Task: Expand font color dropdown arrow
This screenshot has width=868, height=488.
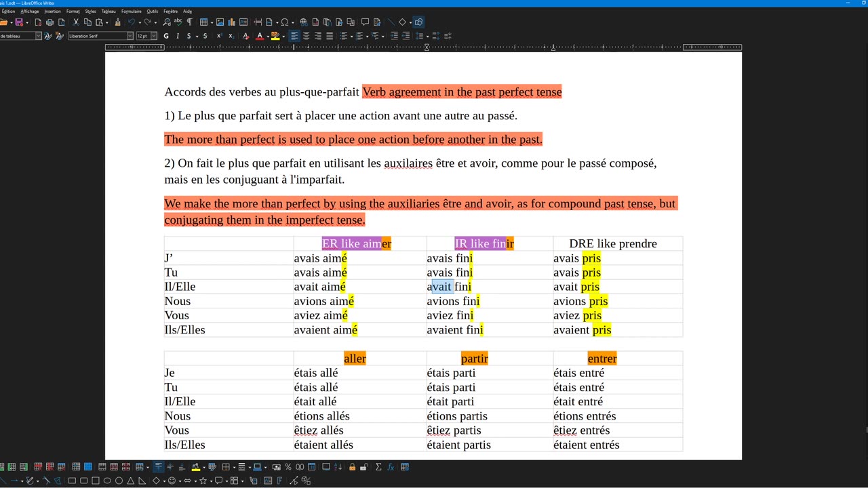Action: 268,36
